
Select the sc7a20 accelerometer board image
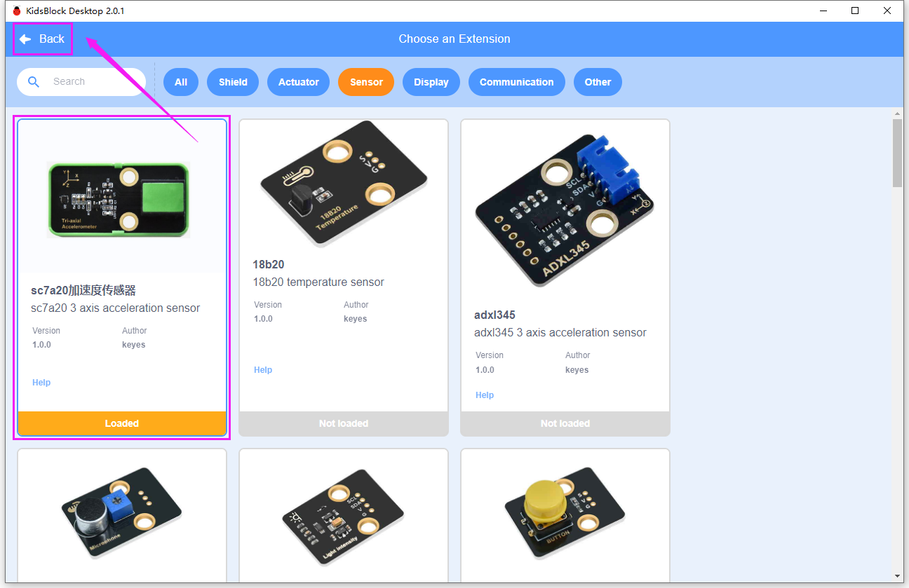click(119, 200)
